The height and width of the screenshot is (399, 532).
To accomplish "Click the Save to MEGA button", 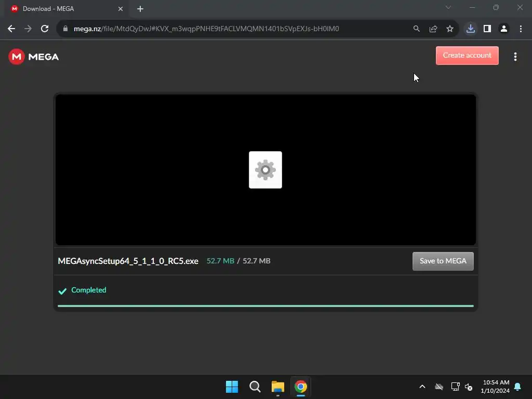I will (x=443, y=261).
